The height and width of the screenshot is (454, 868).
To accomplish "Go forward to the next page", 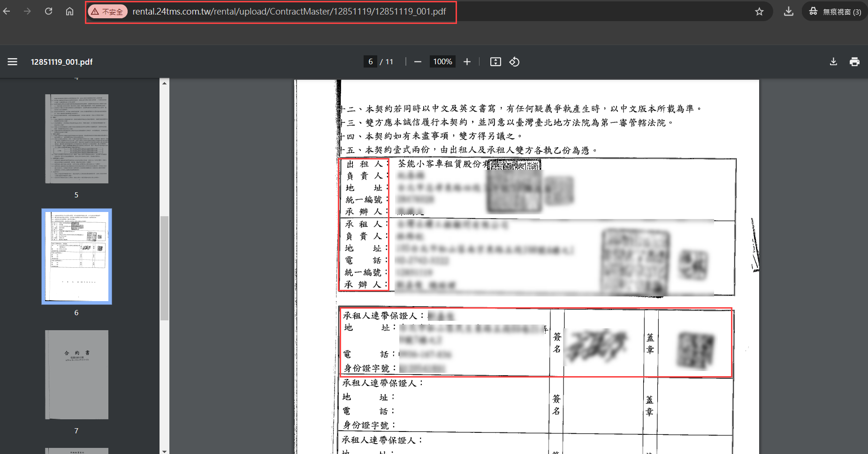I will (27, 11).
